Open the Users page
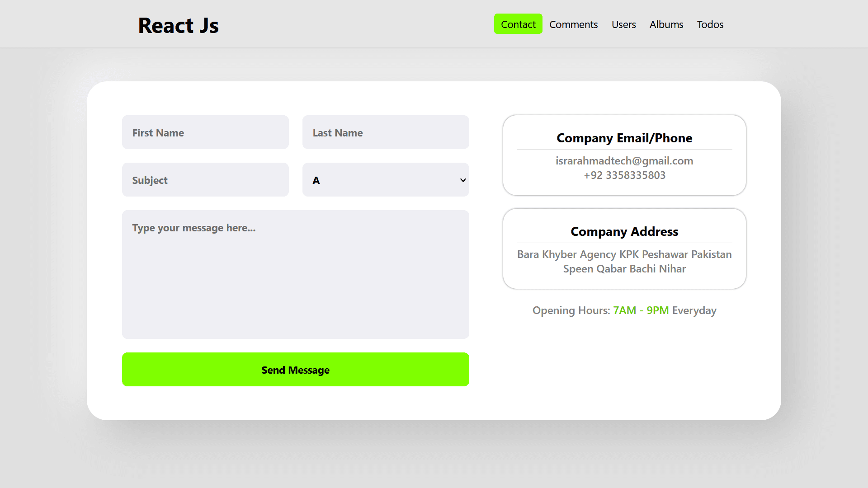Screen dimensions: 868x488 pyautogui.click(x=623, y=24)
